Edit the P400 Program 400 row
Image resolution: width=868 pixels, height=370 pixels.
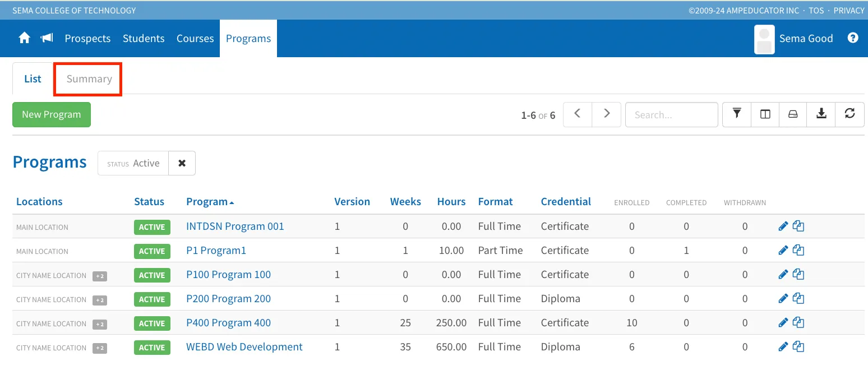[x=783, y=323]
